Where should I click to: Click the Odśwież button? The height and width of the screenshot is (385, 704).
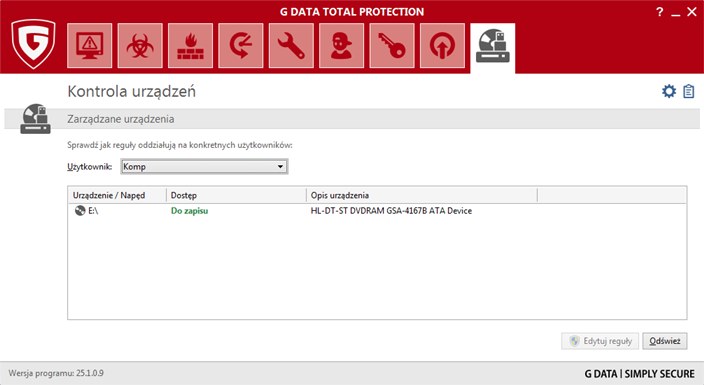click(x=664, y=341)
